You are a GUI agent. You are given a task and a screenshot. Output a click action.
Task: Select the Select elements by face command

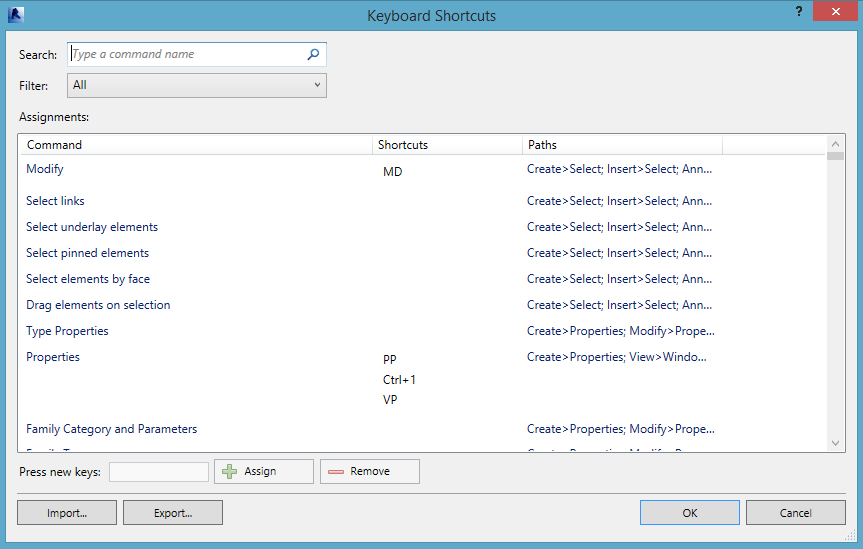point(88,279)
